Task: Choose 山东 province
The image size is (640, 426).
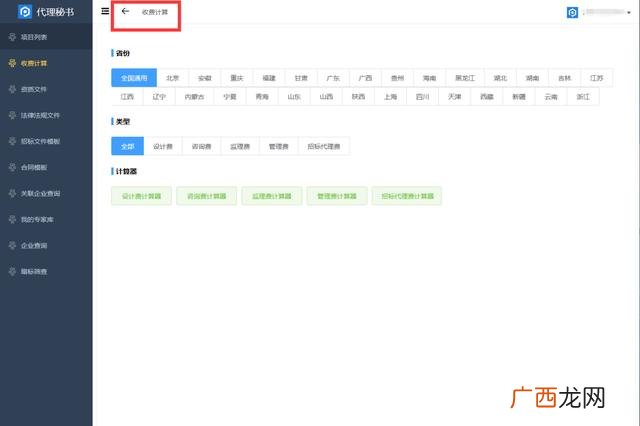Action: [294, 97]
